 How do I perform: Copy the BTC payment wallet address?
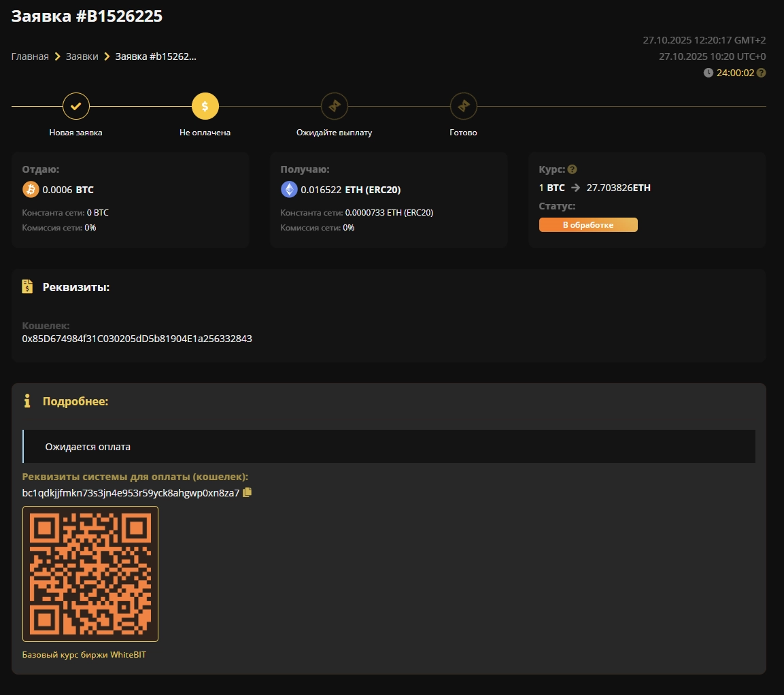(x=247, y=492)
